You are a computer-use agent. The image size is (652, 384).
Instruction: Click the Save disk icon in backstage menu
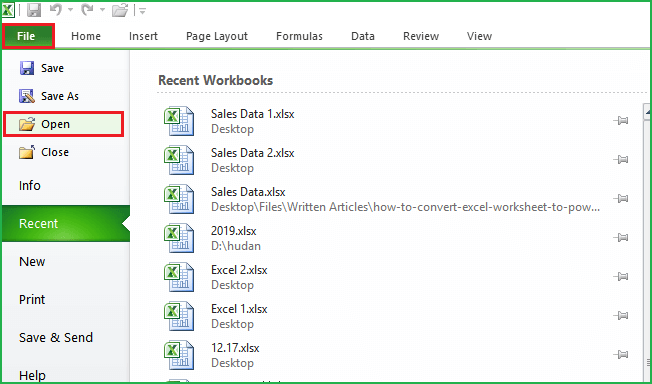(x=27, y=68)
